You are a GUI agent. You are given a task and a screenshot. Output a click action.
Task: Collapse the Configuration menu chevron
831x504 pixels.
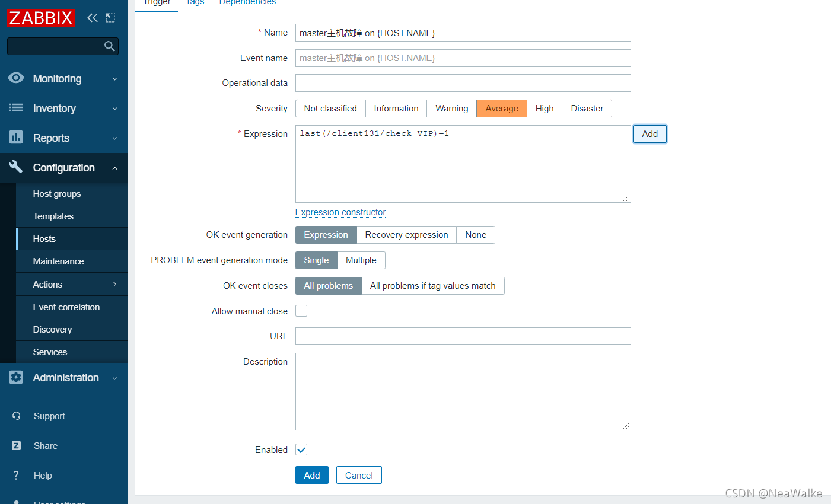click(115, 168)
